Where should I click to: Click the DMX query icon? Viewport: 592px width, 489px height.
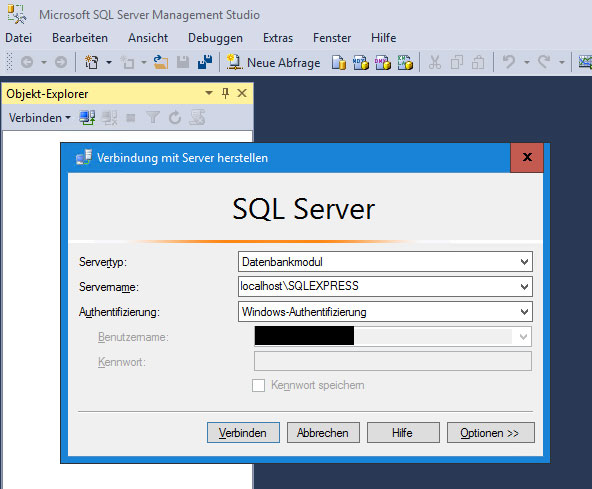pos(383,62)
